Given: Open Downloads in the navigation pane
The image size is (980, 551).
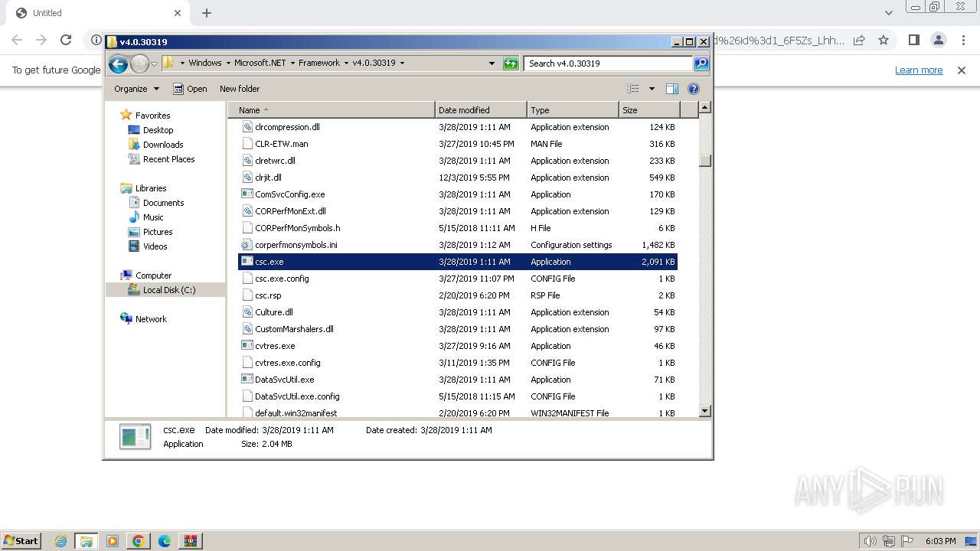Looking at the screenshot, I should pos(163,145).
